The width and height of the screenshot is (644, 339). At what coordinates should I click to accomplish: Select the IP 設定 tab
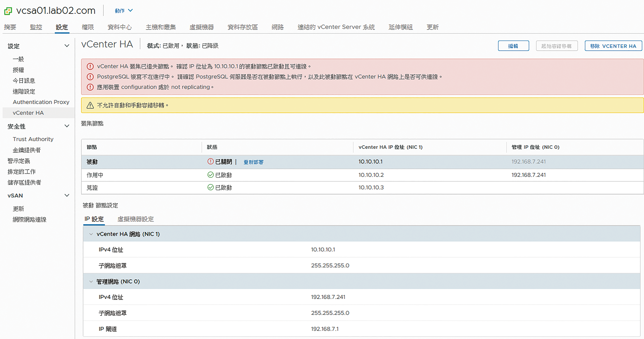[94, 219]
